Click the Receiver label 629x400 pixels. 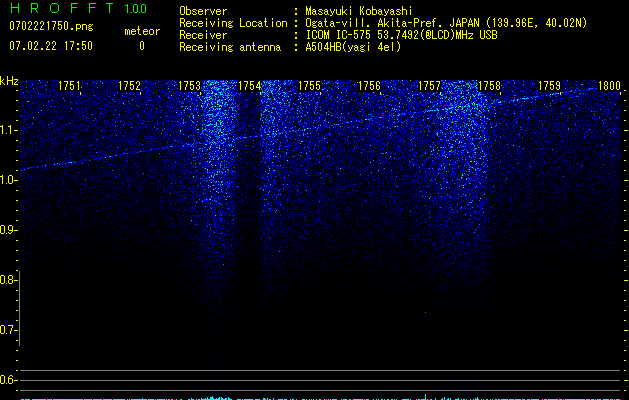tap(203, 35)
